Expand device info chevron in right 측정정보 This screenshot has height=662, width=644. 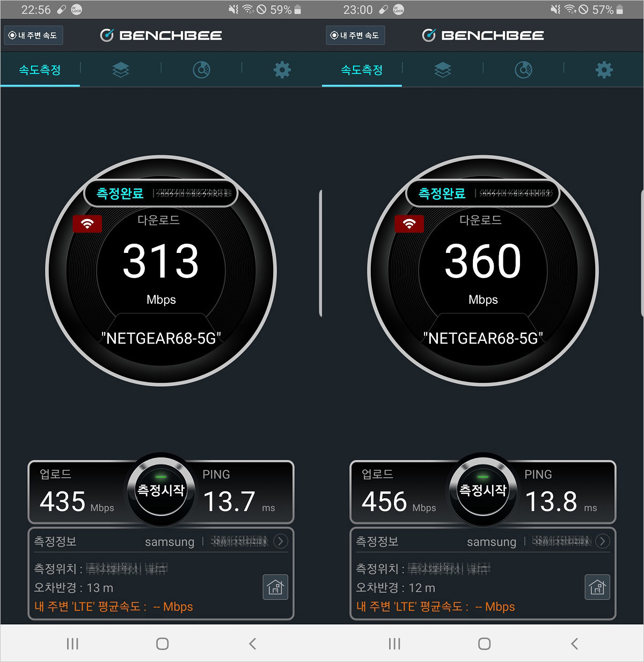point(602,541)
